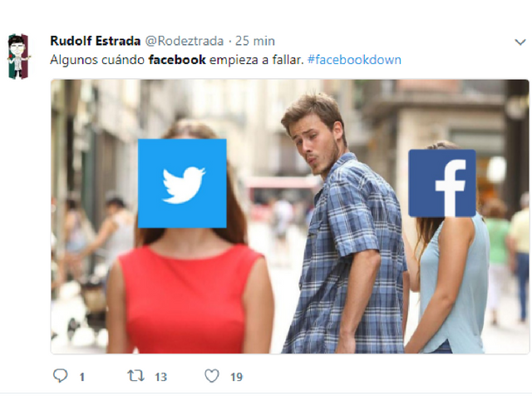Click the Twitter bird logo in image
The image size is (532, 416).
(x=182, y=183)
